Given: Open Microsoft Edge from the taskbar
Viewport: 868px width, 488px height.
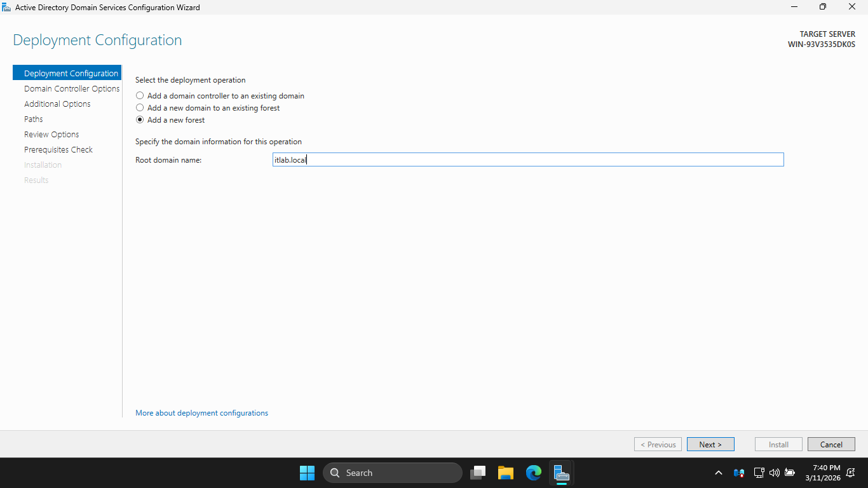Looking at the screenshot, I should click(x=533, y=473).
